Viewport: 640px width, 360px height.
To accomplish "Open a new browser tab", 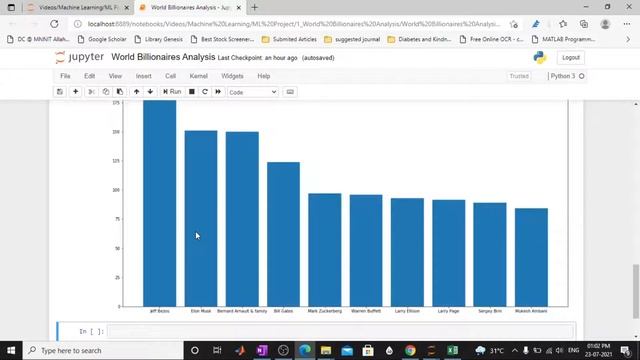I will (254, 7).
